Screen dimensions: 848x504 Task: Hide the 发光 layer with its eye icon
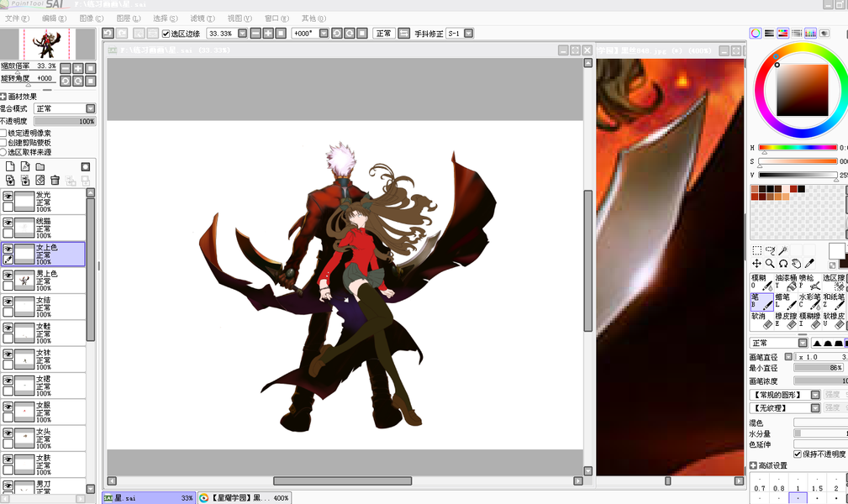point(8,196)
